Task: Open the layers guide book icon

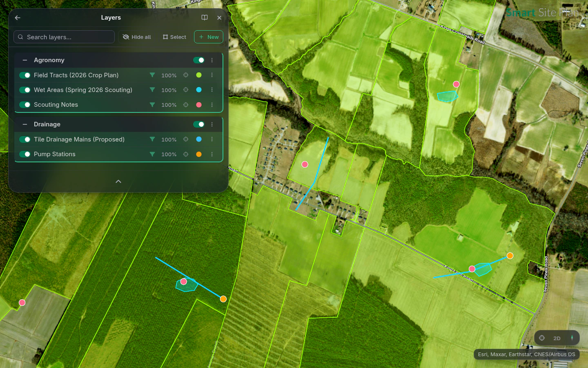Action: click(x=205, y=18)
